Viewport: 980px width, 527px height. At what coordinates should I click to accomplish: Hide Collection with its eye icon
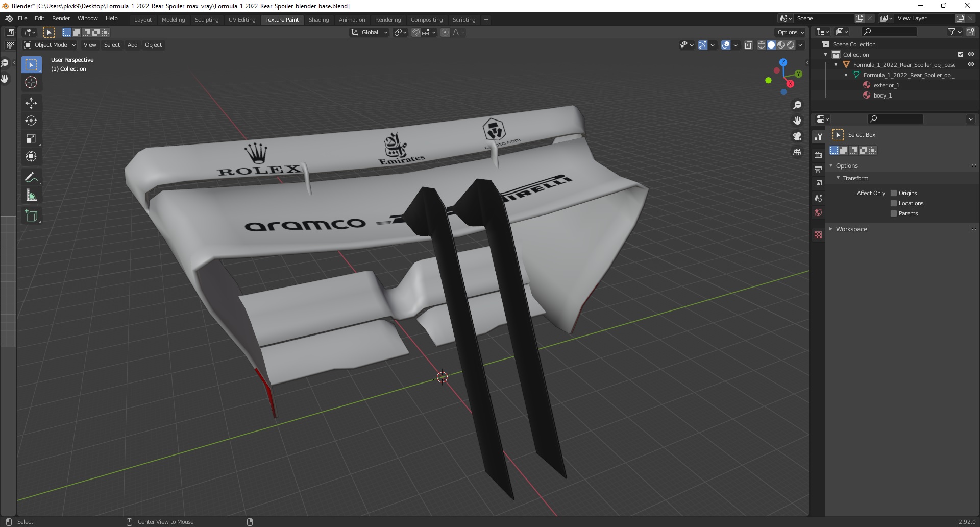coord(971,54)
